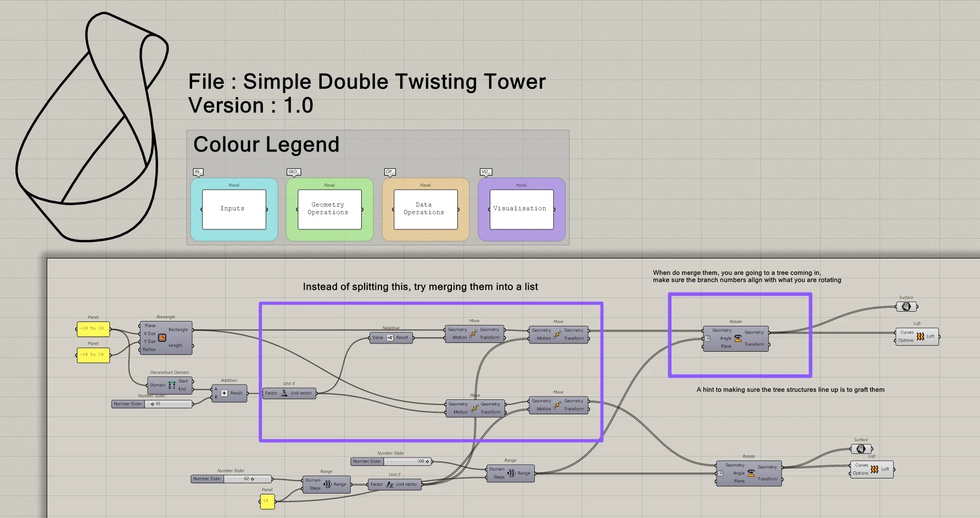980x518 pixels.
Task: Select the yellow panel containing 15
Action: coord(267,501)
